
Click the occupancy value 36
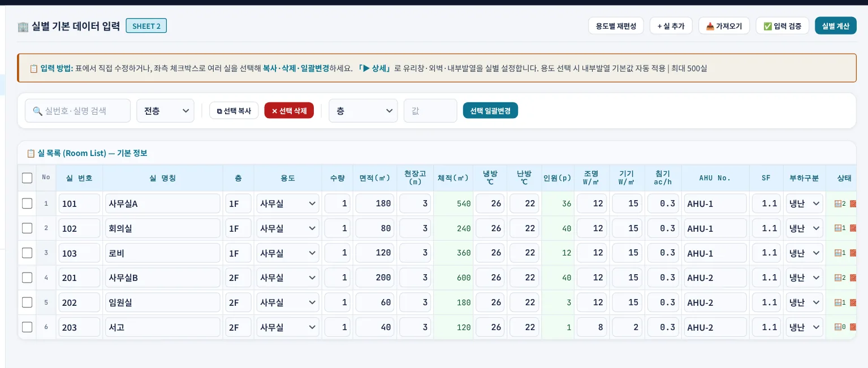coord(567,204)
